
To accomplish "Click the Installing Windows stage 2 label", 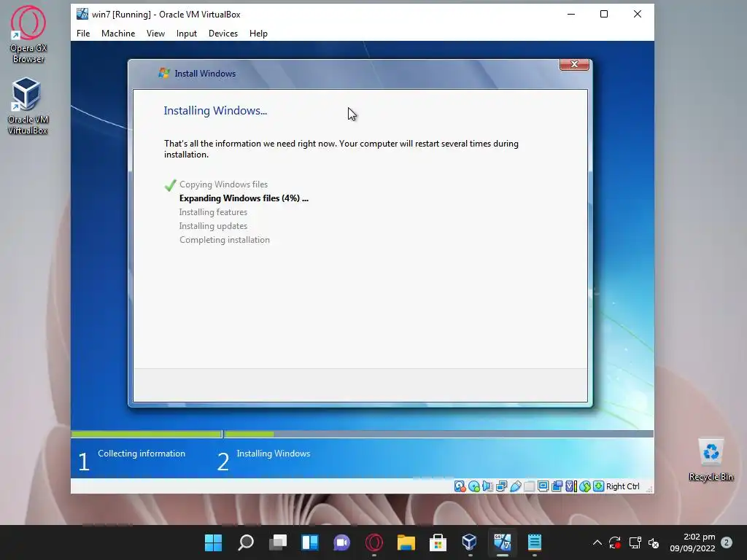I will tap(274, 454).
